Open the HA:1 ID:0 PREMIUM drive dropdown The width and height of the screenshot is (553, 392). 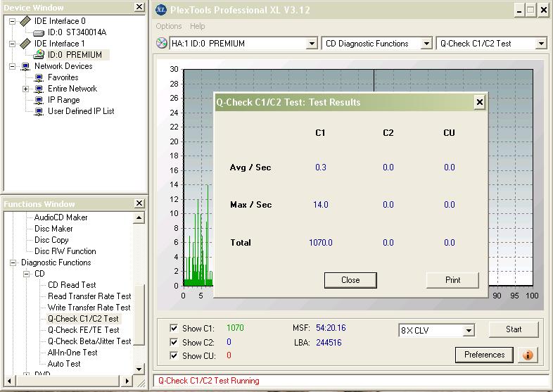(x=312, y=44)
